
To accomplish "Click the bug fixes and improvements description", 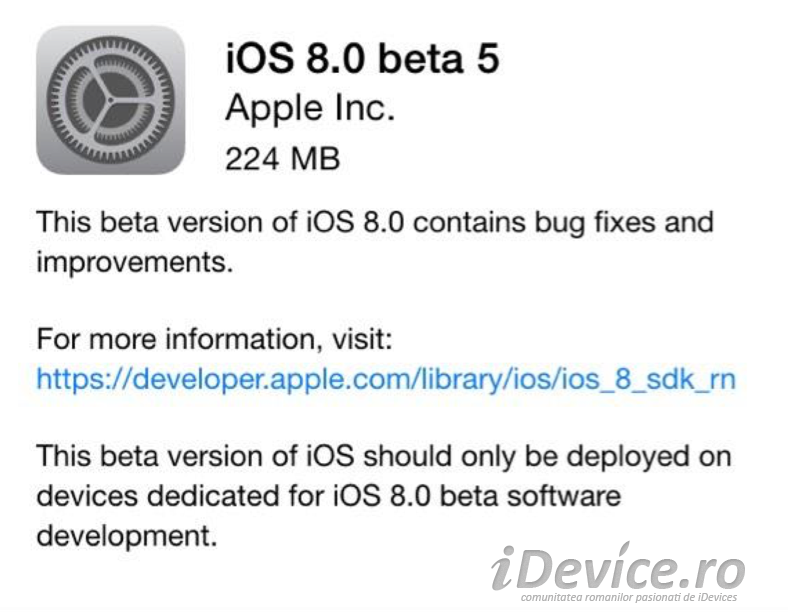I will 375,242.
